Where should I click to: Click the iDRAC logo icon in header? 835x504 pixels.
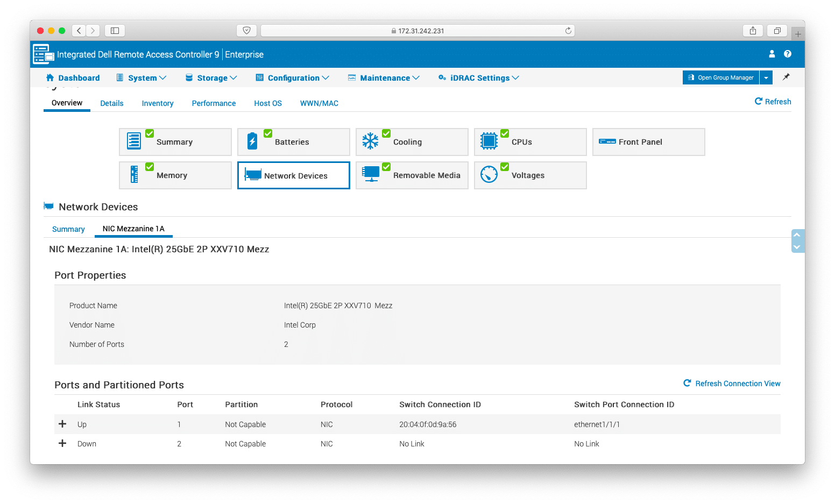pos(44,54)
